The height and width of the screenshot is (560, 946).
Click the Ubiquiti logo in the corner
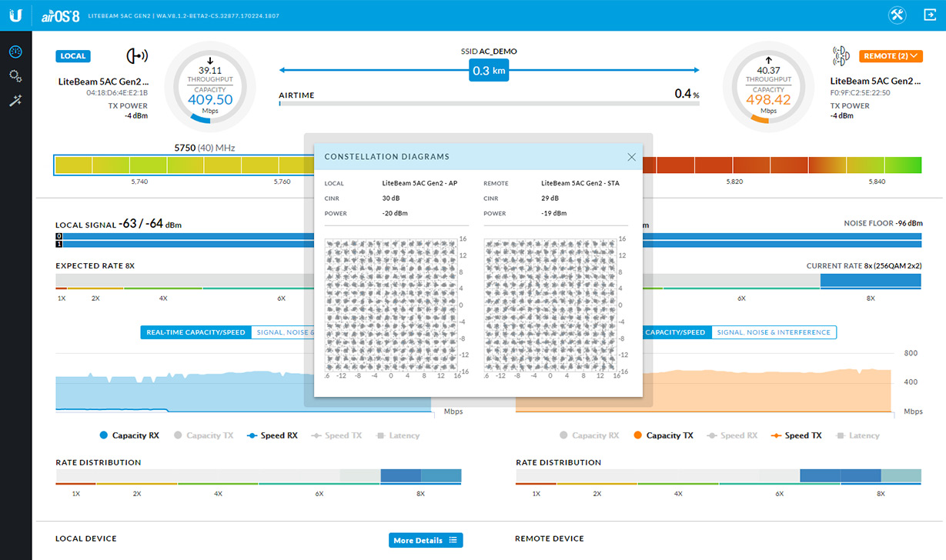[x=15, y=15]
